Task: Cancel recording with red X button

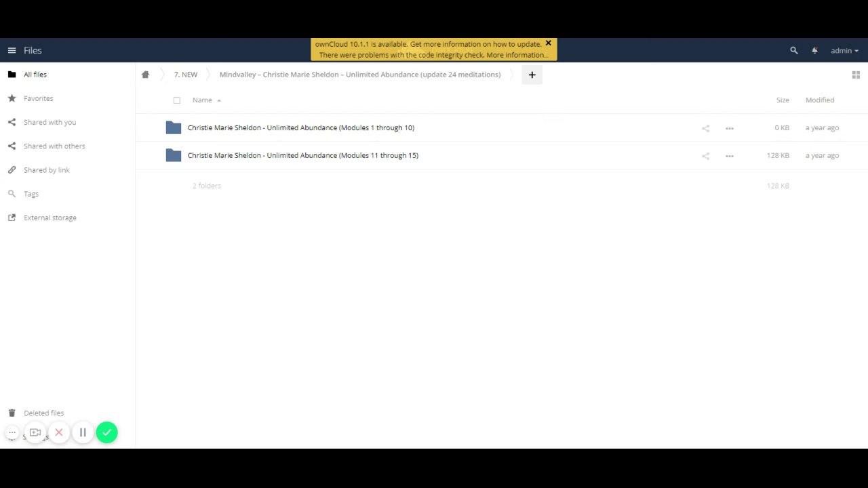Action: click(x=59, y=432)
